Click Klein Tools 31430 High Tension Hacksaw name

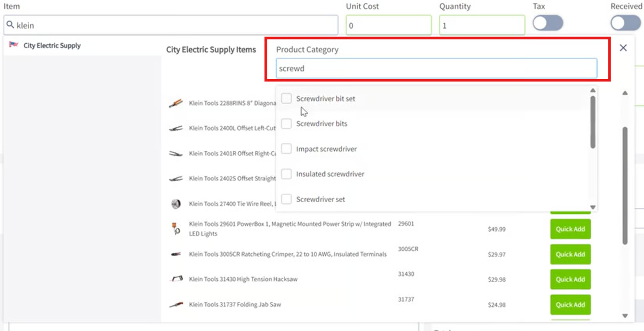pyautogui.click(x=243, y=279)
